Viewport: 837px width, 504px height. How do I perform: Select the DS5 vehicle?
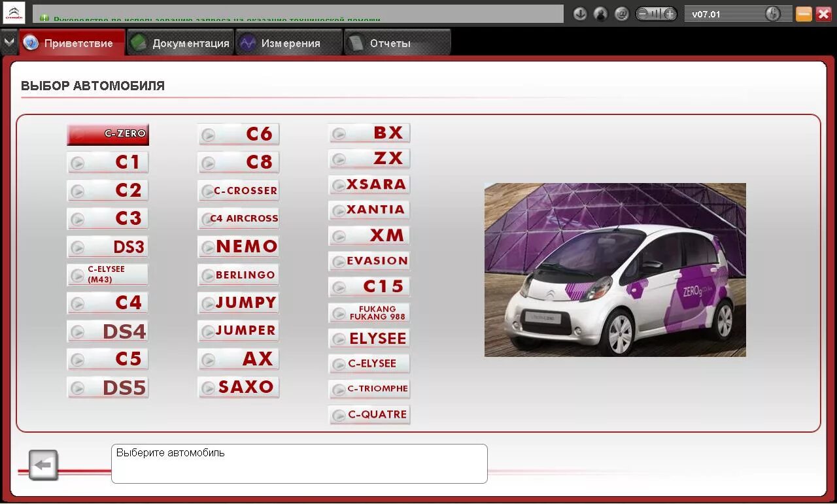[x=108, y=388]
